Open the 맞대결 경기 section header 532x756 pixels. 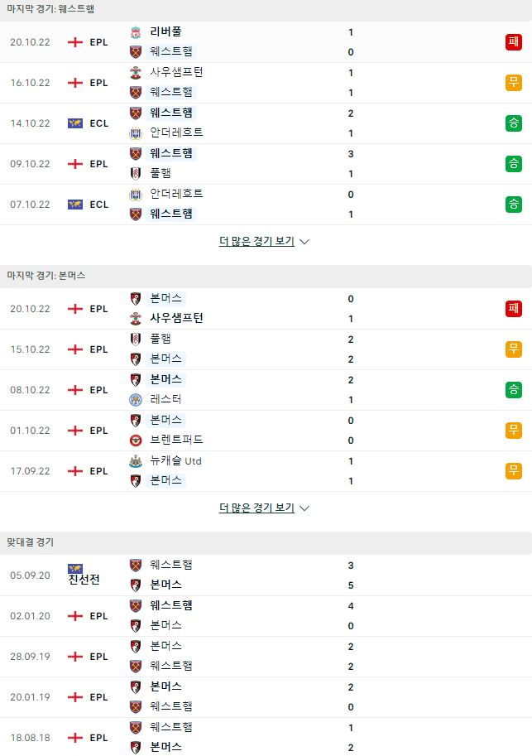[x=266, y=542]
